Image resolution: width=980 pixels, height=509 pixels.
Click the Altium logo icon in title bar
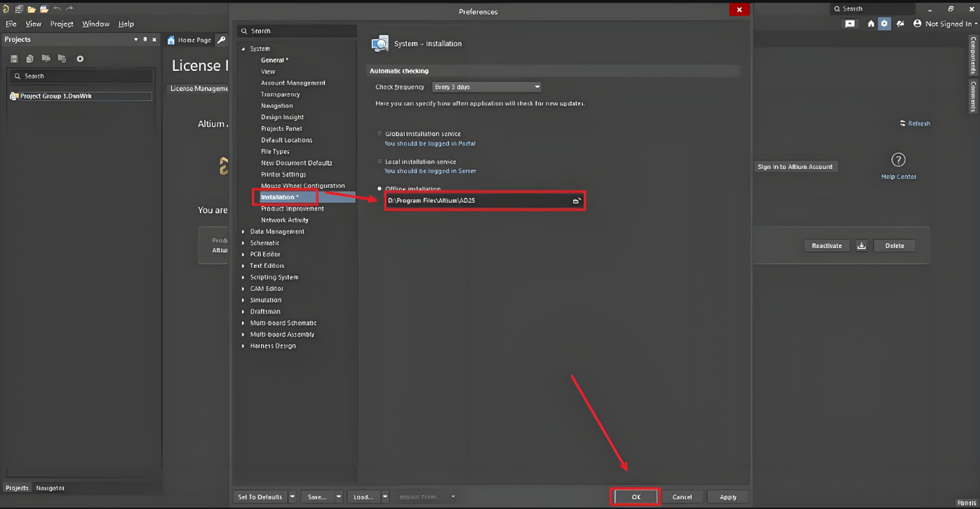(6, 9)
